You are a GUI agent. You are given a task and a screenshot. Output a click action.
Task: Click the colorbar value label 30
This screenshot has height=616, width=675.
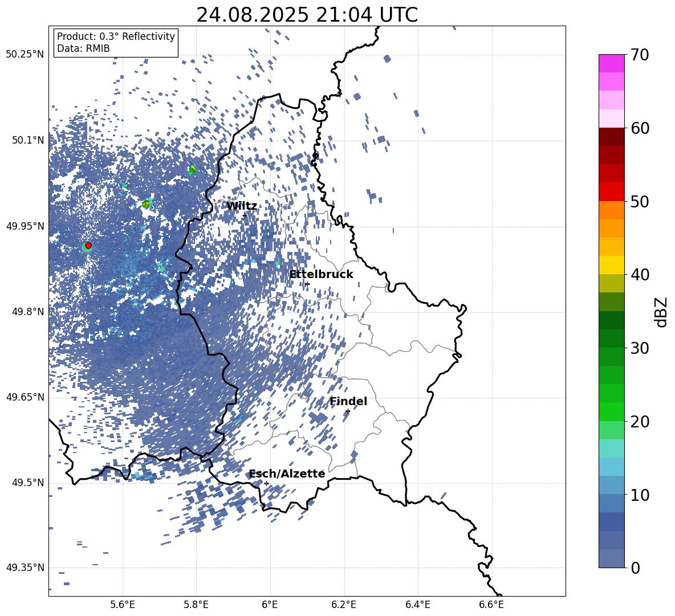coord(640,348)
